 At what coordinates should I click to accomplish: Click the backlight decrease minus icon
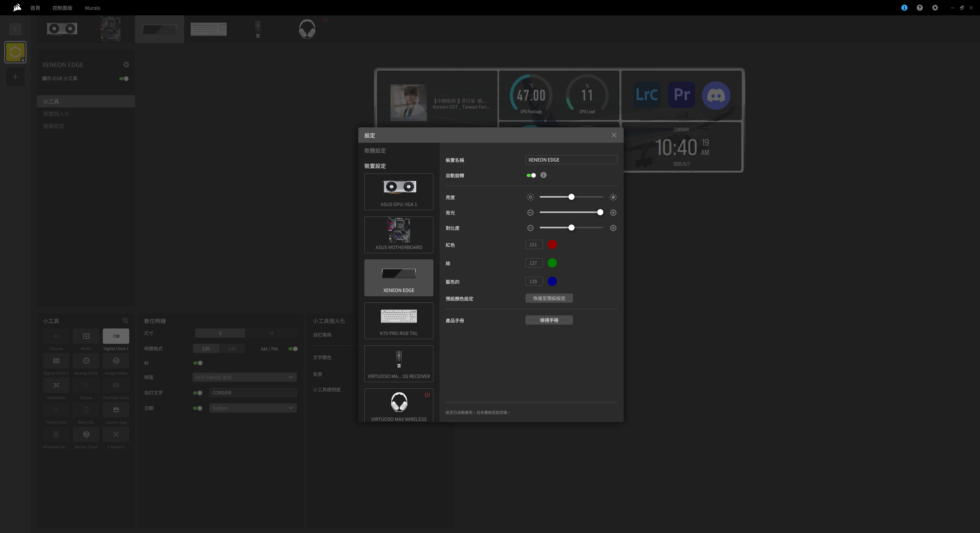coord(530,213)
